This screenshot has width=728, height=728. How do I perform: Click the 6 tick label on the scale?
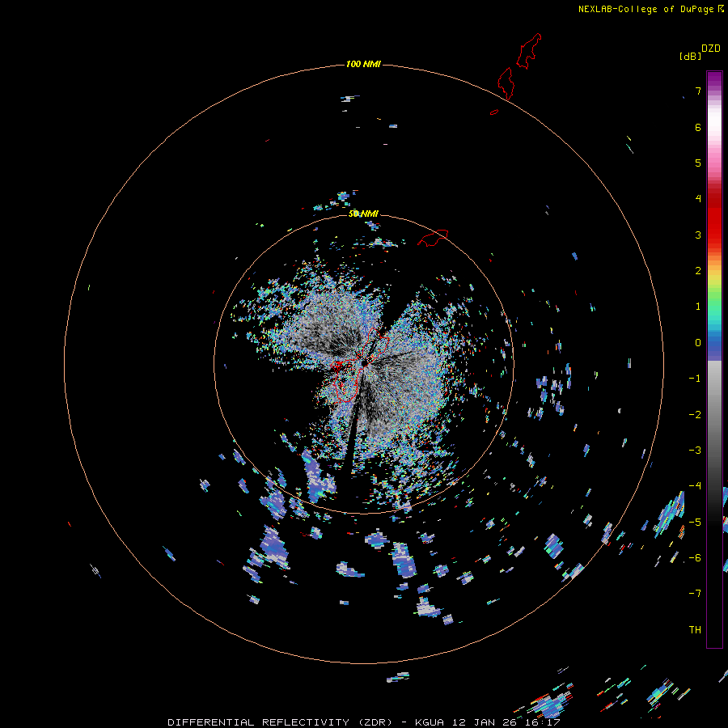coord(698,127)
